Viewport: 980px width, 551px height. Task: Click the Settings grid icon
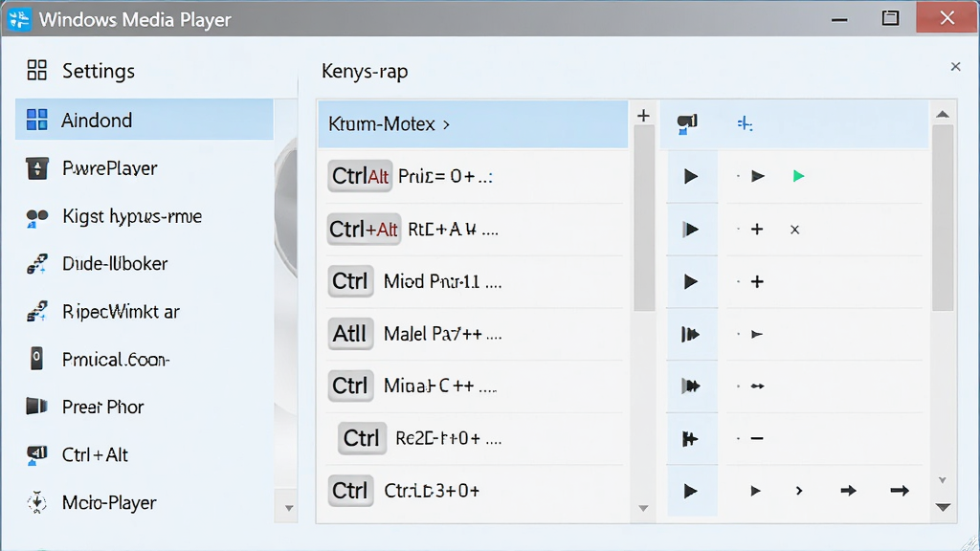point(37,71)
